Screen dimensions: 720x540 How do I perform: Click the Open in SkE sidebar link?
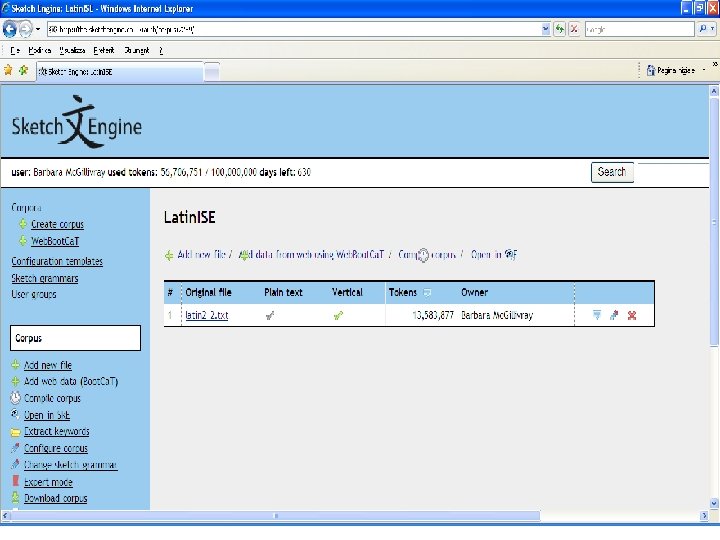pyautogui.click(x=47, y=415)
